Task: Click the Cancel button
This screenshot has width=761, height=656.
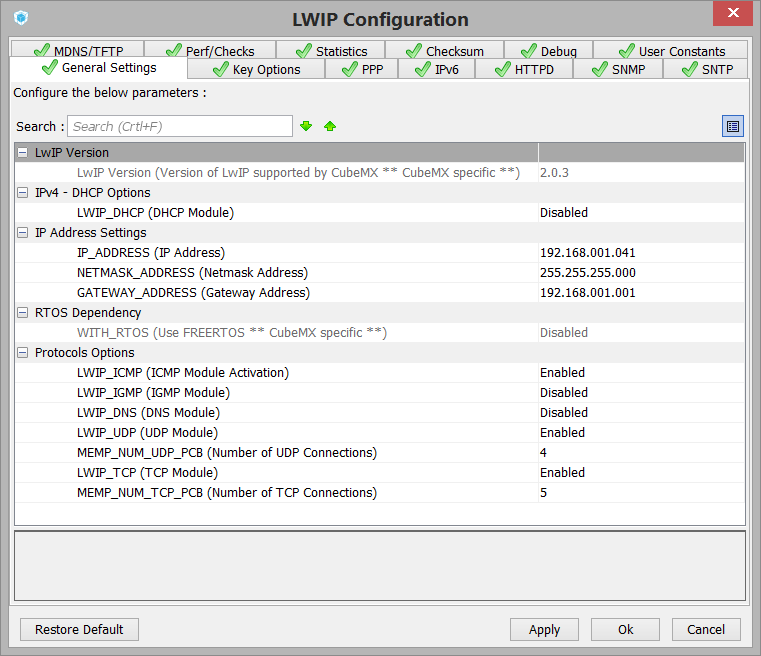Action: [x=706, y=629]
